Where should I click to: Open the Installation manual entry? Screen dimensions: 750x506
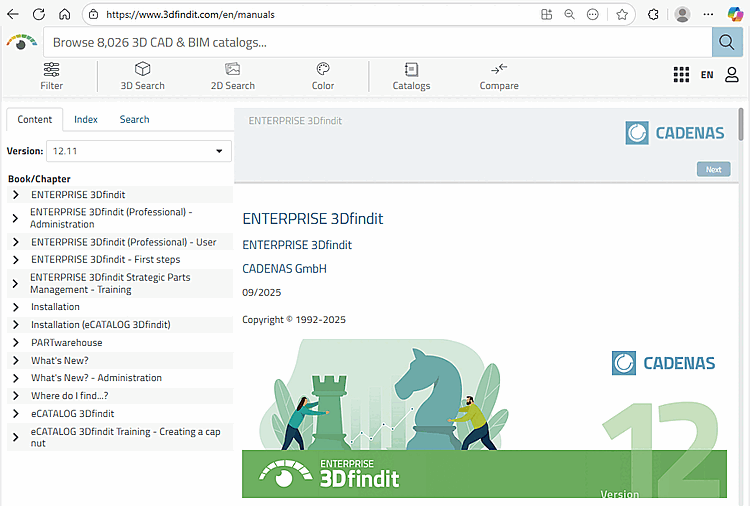click(55, 307)
